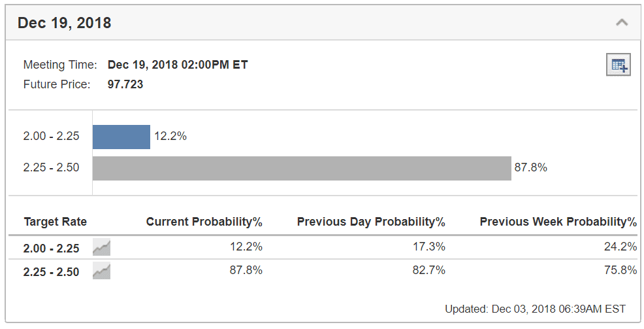Select Current Probability% column header
The image size is (644, 329).
pos(204,222)
